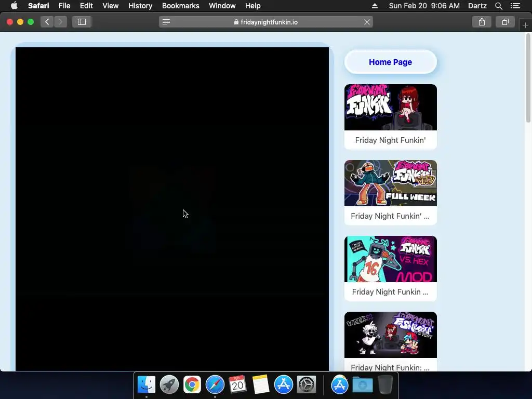Open the Reader view icon in address bar
The image size is (532, 399).
point(166,22)
